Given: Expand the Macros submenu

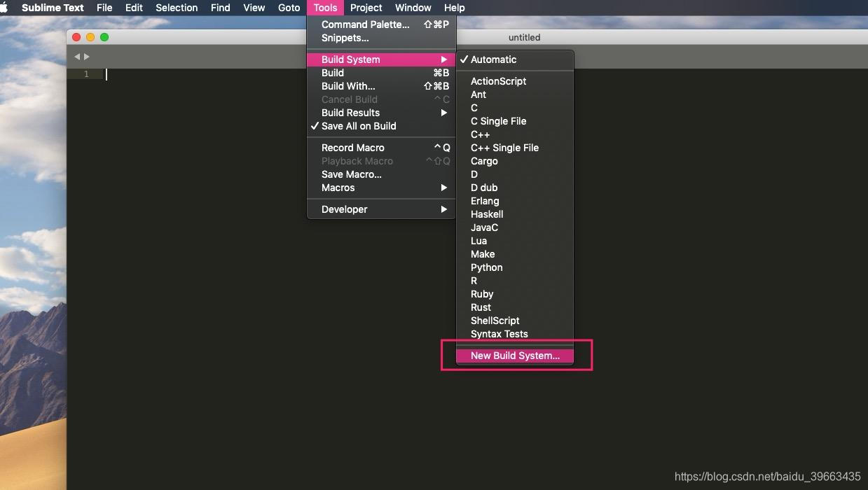Looking at the screenshot, I should [x=381, y=188].
